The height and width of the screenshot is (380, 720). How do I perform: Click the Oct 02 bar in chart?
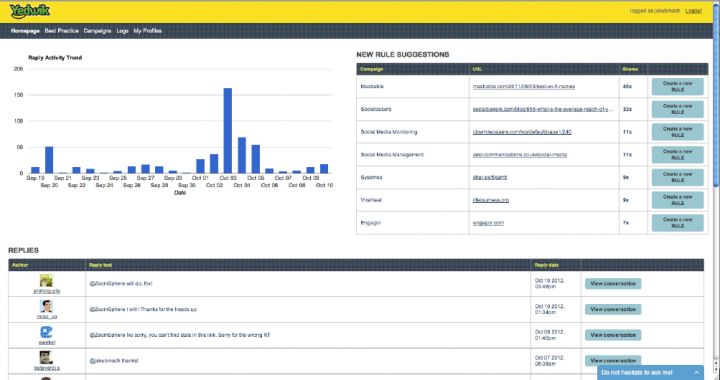point(214,164)
